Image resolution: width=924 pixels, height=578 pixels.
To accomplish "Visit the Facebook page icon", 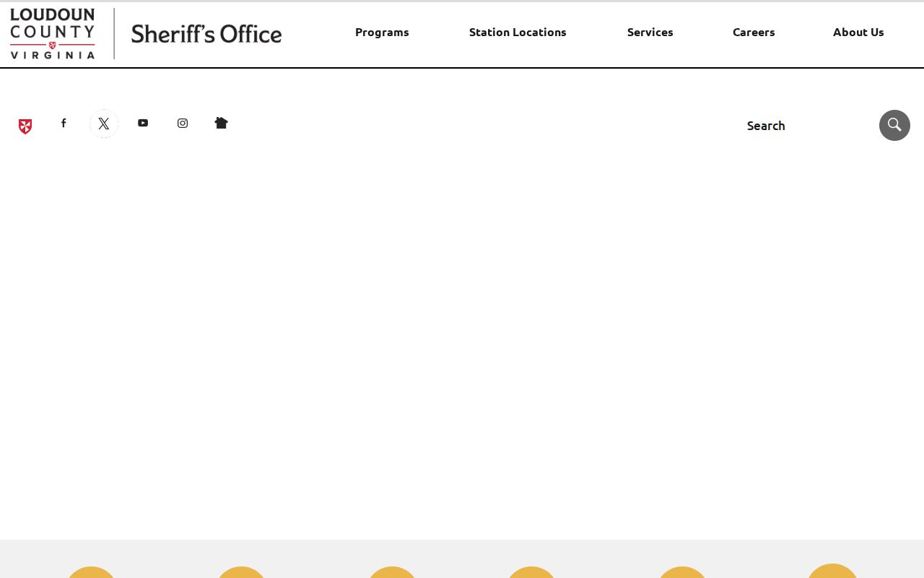I will pyautogui.click(x=64, y=123).
